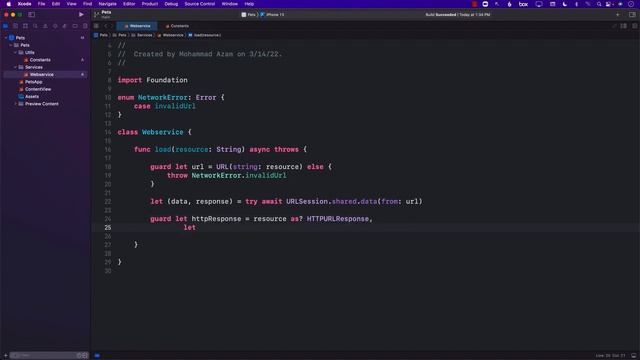This screenshot has height=360, width=640.
Task: Select the Constants file in navigator
Action: (40, 60)
